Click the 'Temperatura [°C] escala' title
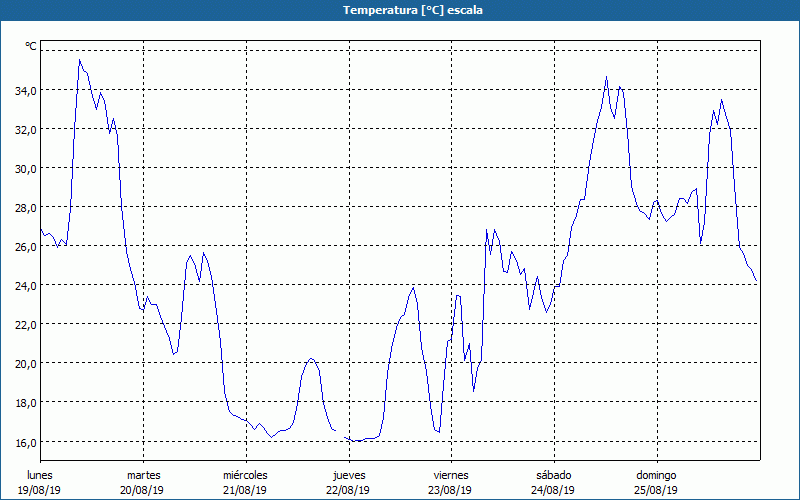The image size is (800, 500). (x=413, y=10)
